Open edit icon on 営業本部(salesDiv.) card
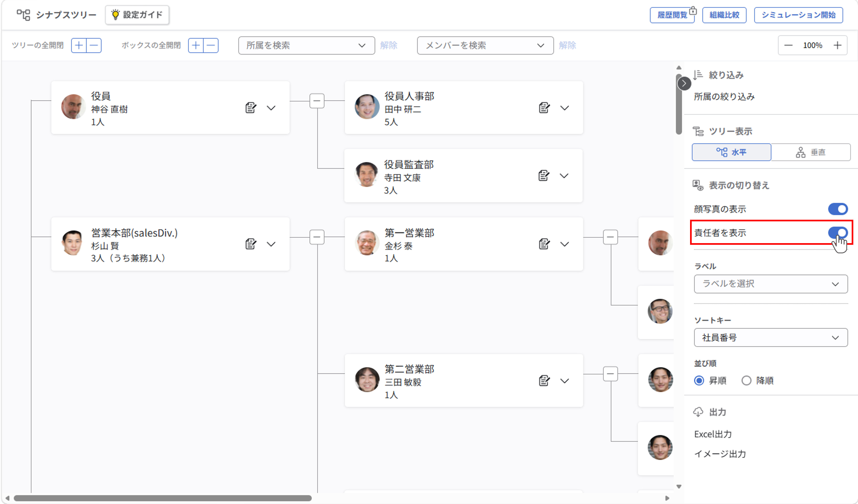 point(251,244)
